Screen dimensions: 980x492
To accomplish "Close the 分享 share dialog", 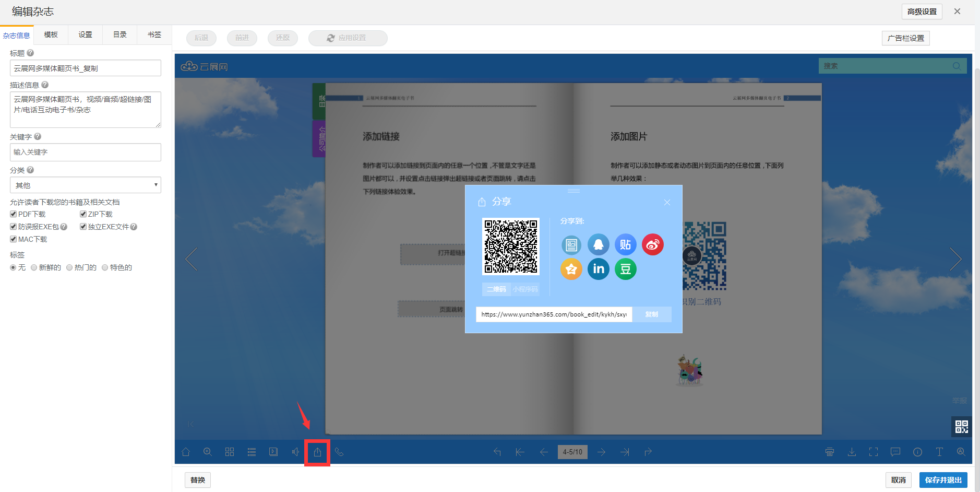I will (667, 203).
